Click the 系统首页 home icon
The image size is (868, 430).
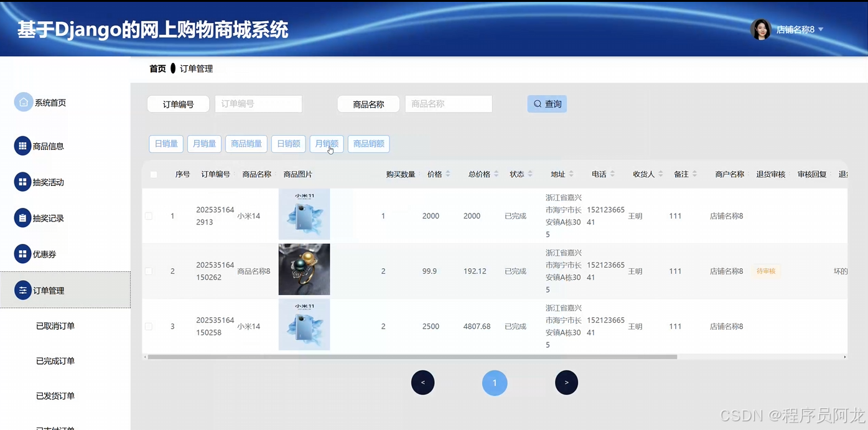[x=23, y=102]
